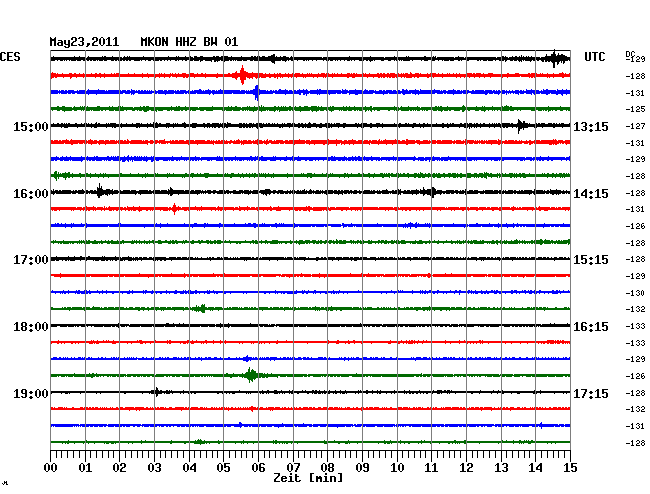Click the DC value -130
The image size is (650, 494).
point(635,293)
